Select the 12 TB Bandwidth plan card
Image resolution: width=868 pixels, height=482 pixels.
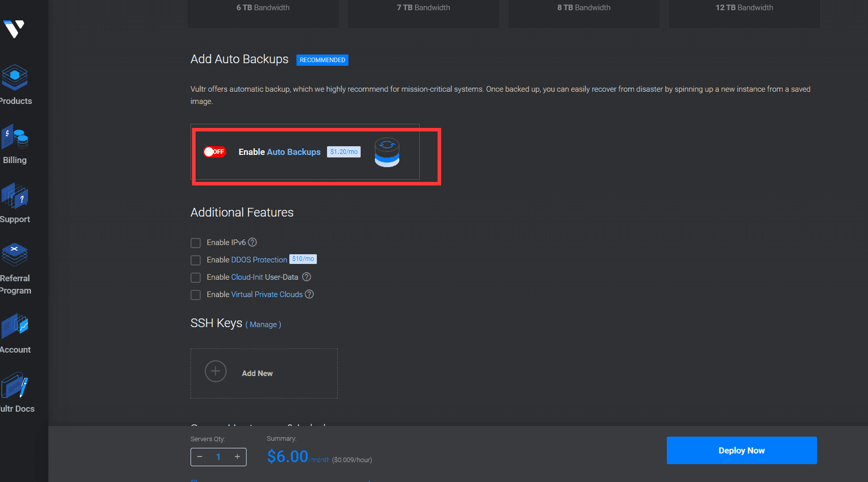(x=744, y=14)
